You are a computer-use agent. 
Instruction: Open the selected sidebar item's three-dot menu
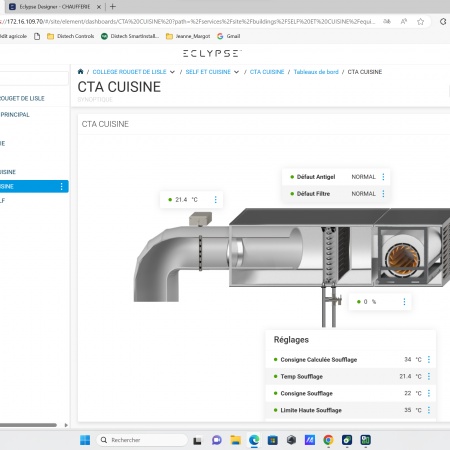coord(62,186)
